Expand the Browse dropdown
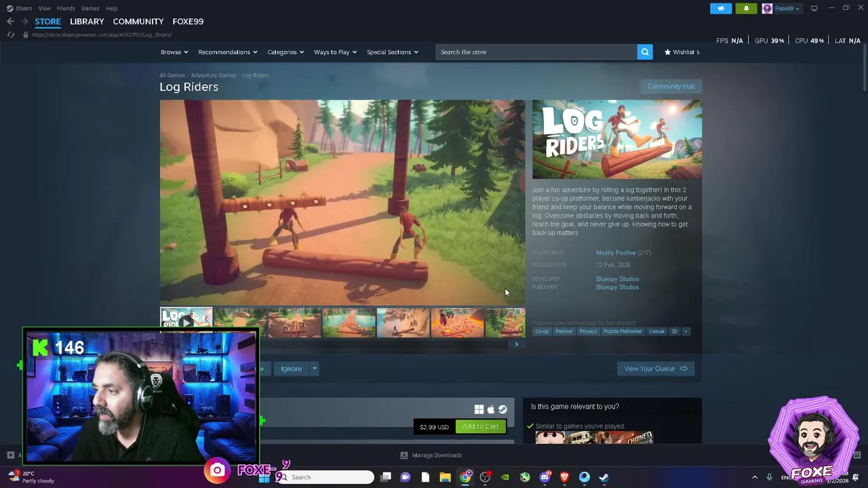Viewport: 868px width, 488px height. coord(174,52)
